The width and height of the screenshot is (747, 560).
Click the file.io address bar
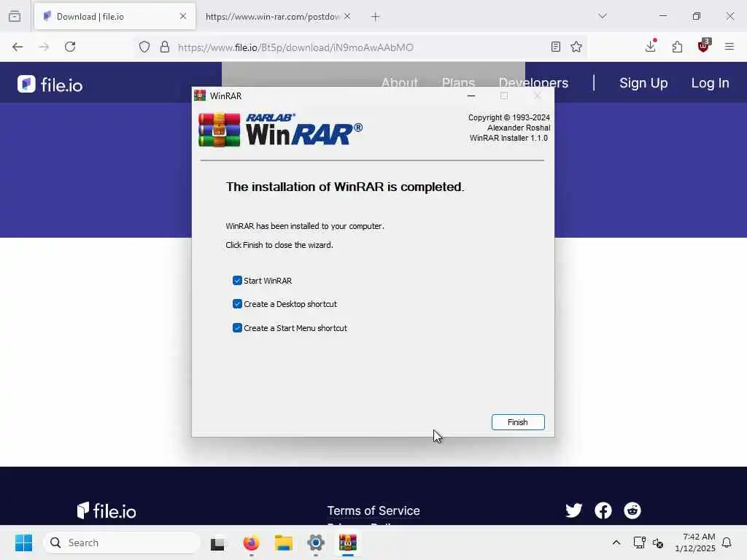[360, 47]
